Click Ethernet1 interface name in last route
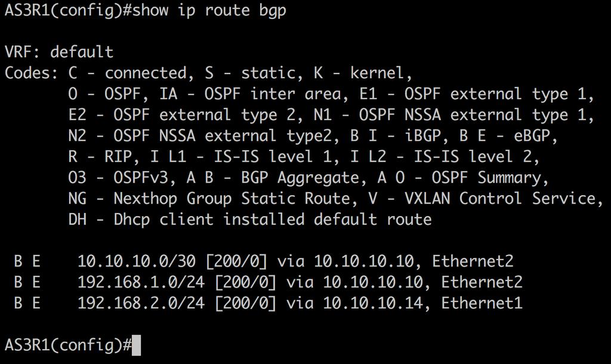 pos(482,303)
